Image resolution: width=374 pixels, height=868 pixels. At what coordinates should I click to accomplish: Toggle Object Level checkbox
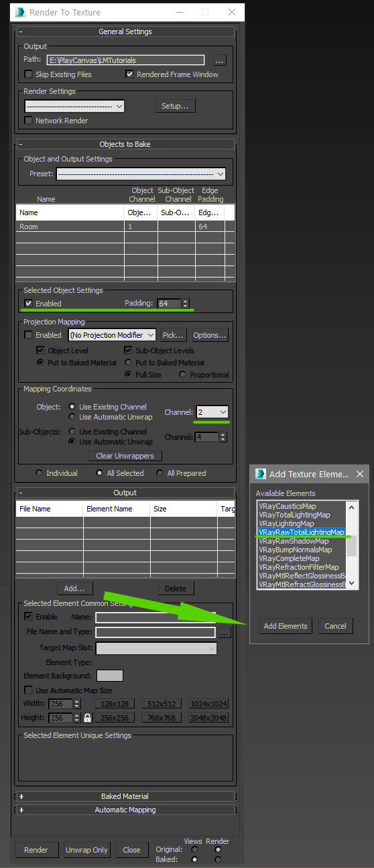coord(41,351)
